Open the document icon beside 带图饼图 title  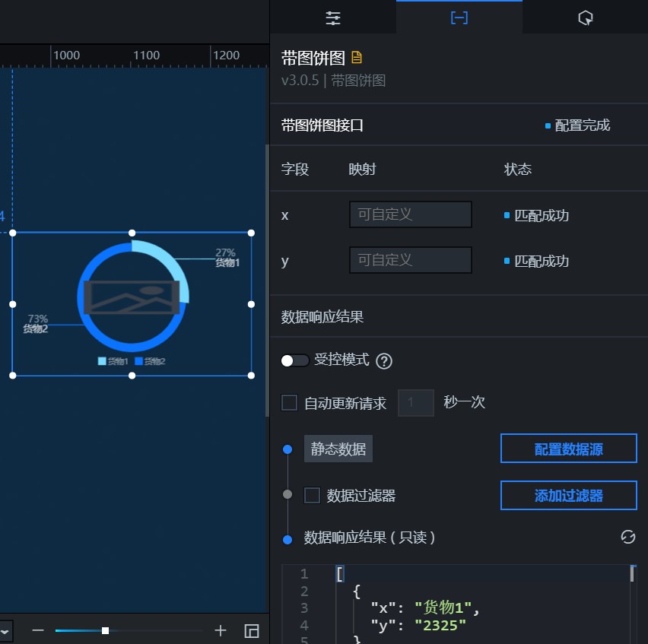coord(357,58)
